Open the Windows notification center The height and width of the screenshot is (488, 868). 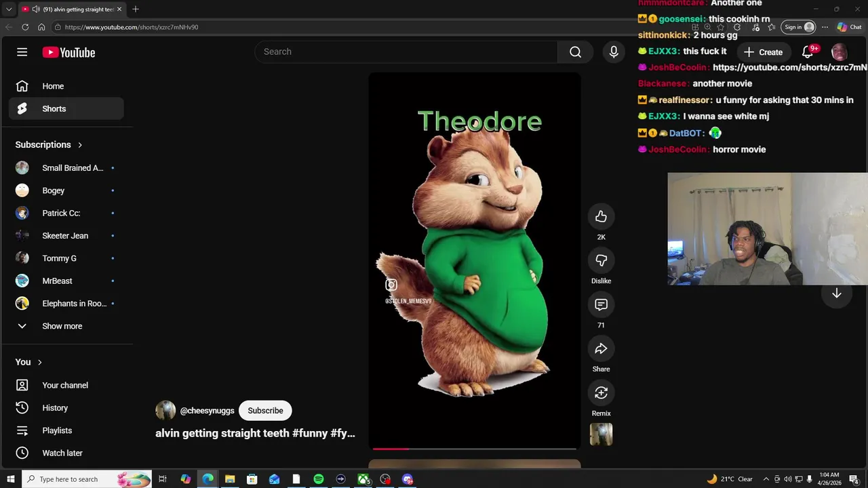[854, 479]
